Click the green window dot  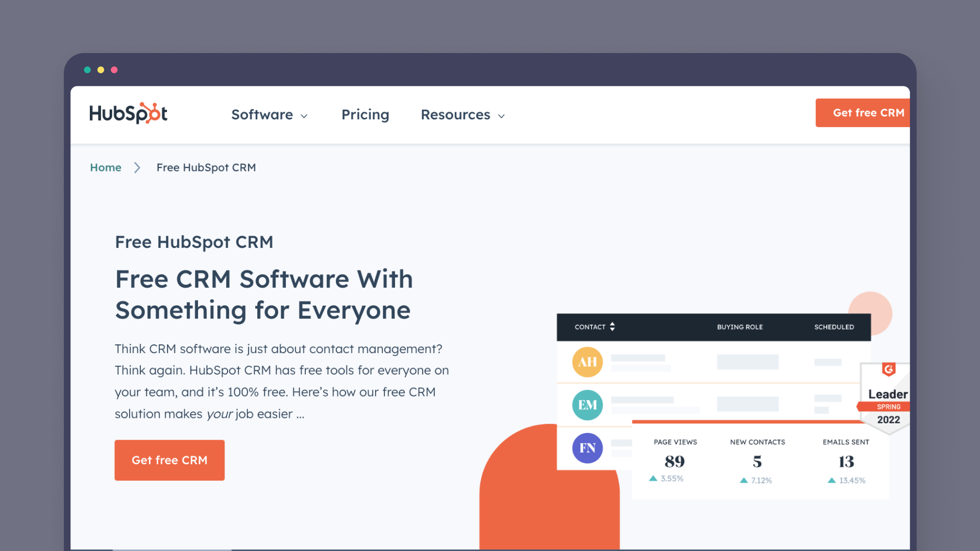(87, 70)
